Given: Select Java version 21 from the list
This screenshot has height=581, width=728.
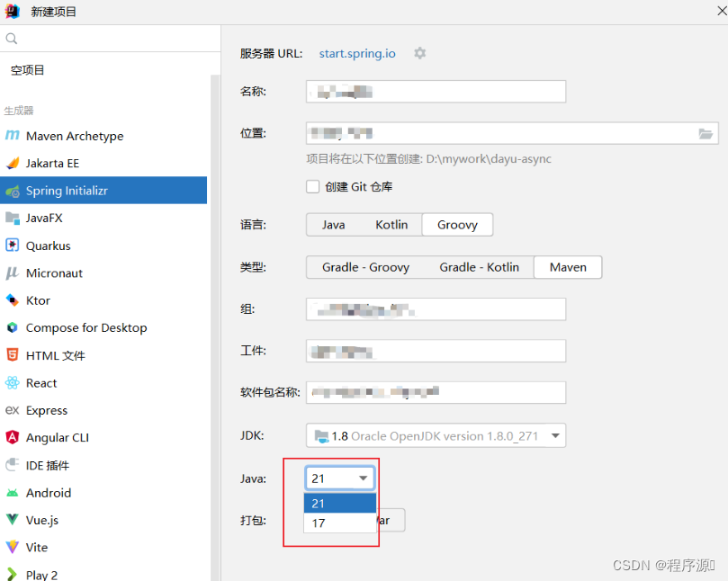Looking at the screenshot, I should tap(340, 504).
